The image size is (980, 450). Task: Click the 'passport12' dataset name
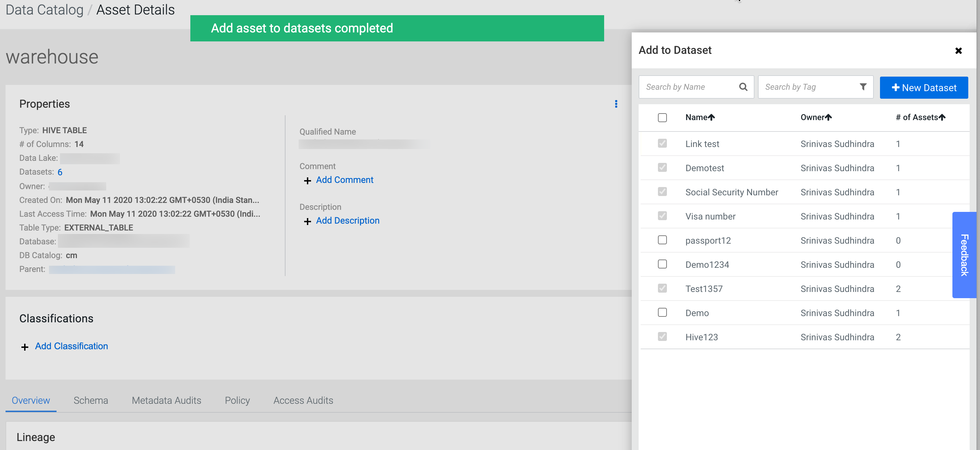[x=708, y=241]
